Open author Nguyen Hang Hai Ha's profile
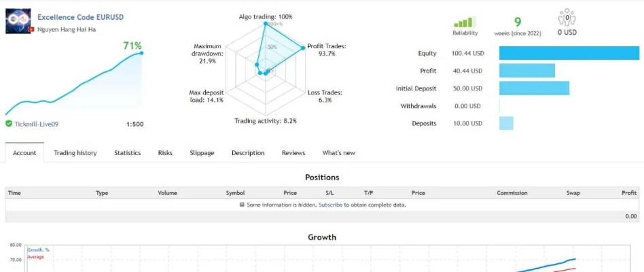 [x=67, y=31]
